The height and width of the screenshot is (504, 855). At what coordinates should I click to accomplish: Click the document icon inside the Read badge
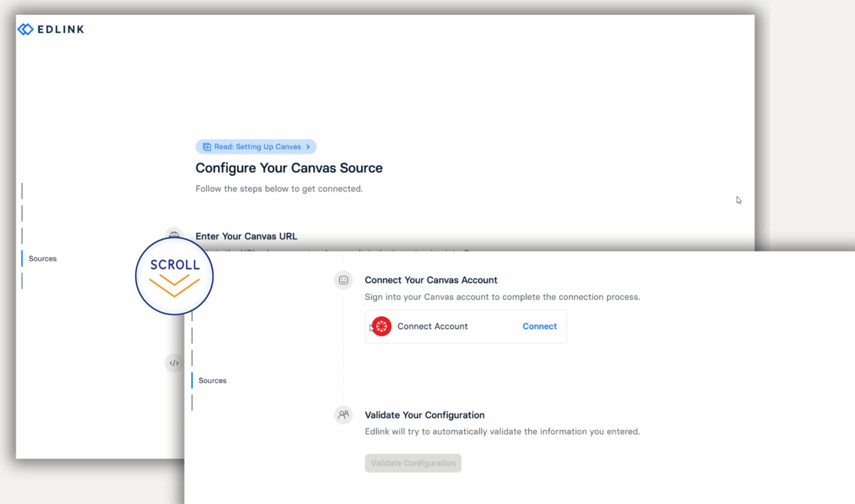[x=207, y=146]
